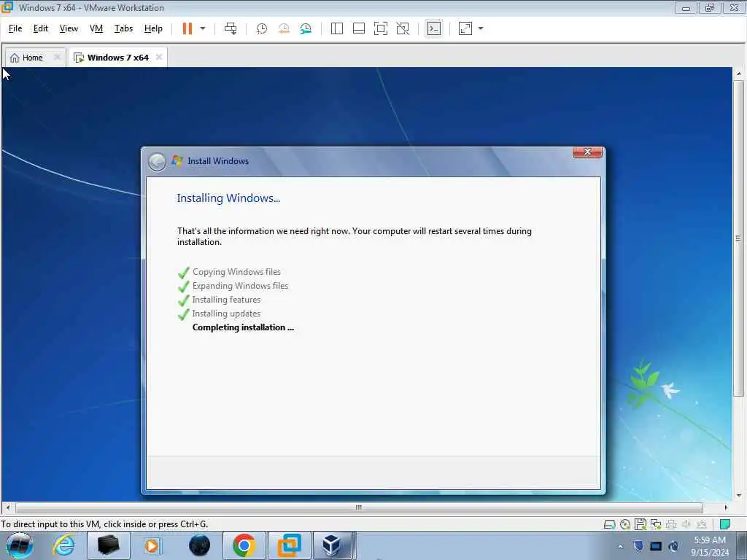The height and width of the screenshot is (560, 747).
Task: Enter full screen mode icon
Action: (381, 28)
